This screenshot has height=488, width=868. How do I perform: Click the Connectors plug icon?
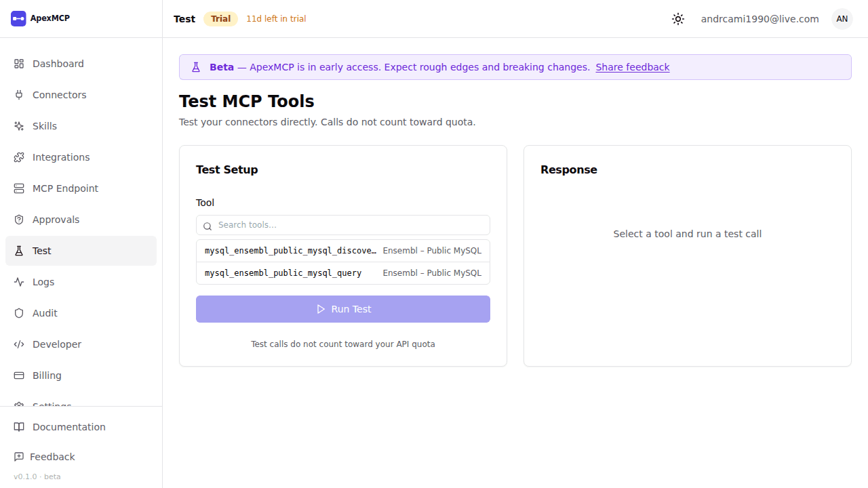pyautogui.click(x=19, y=95)
